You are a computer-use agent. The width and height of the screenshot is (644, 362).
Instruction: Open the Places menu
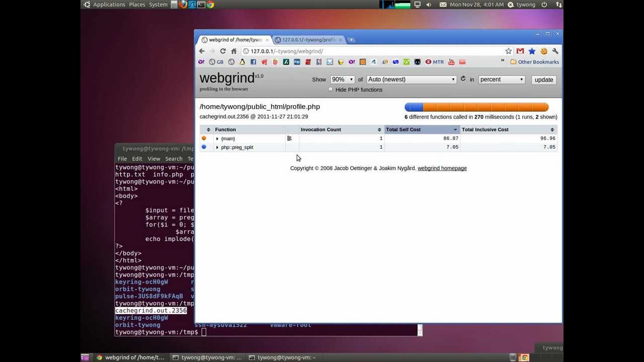[x=137, y=5]
